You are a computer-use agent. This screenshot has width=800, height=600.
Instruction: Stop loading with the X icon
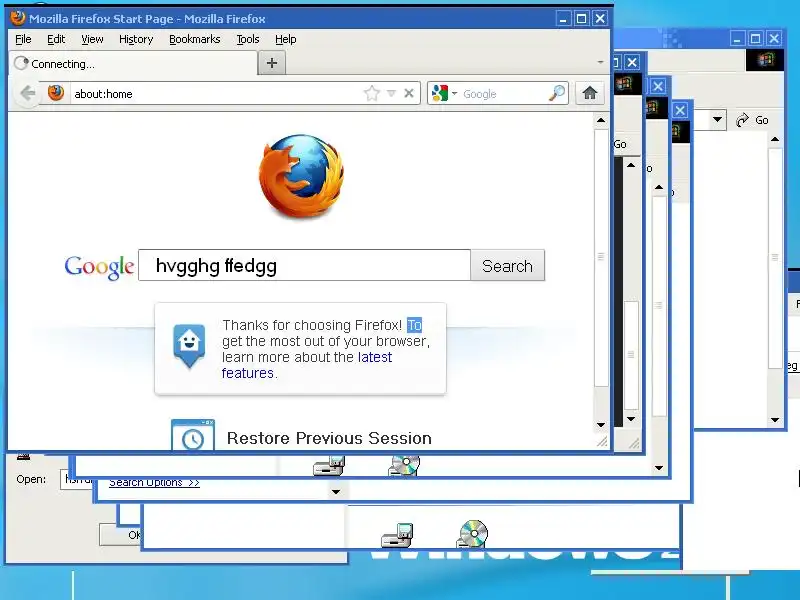[409, 93]
